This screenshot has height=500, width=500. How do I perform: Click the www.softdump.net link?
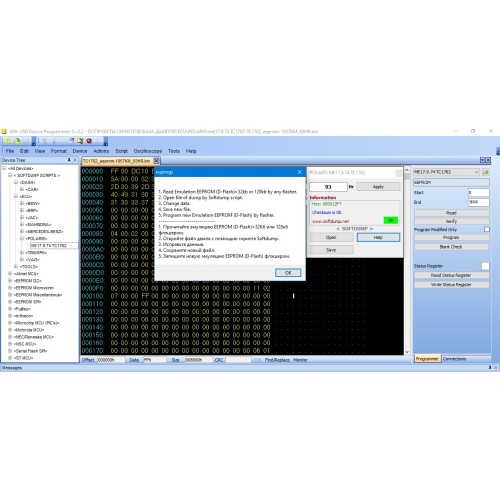click(x=331, y=221)
